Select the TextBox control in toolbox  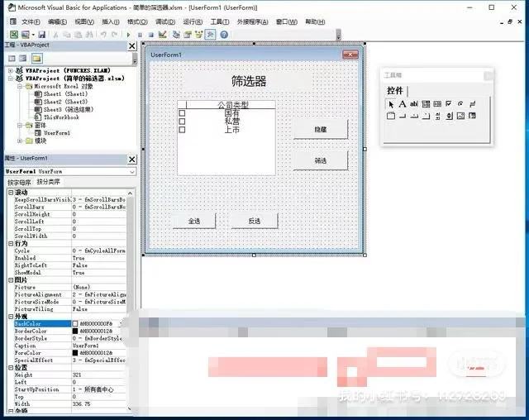click(x=414, y=104)
